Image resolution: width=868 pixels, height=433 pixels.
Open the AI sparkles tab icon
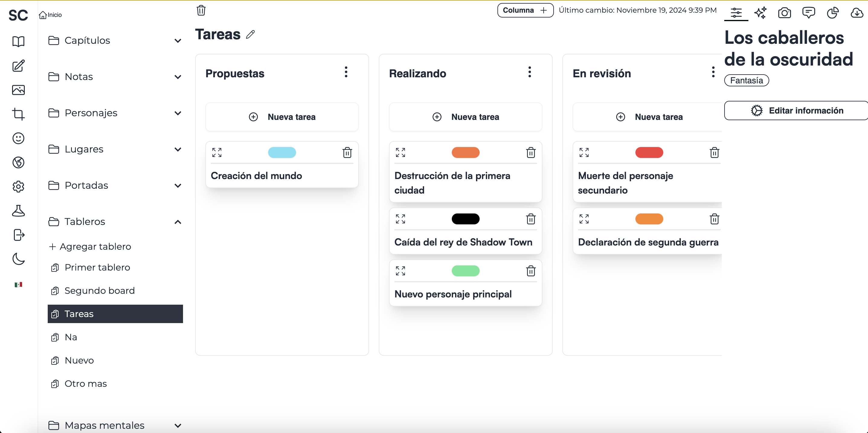pyautogui.click(x=760, y=13)
